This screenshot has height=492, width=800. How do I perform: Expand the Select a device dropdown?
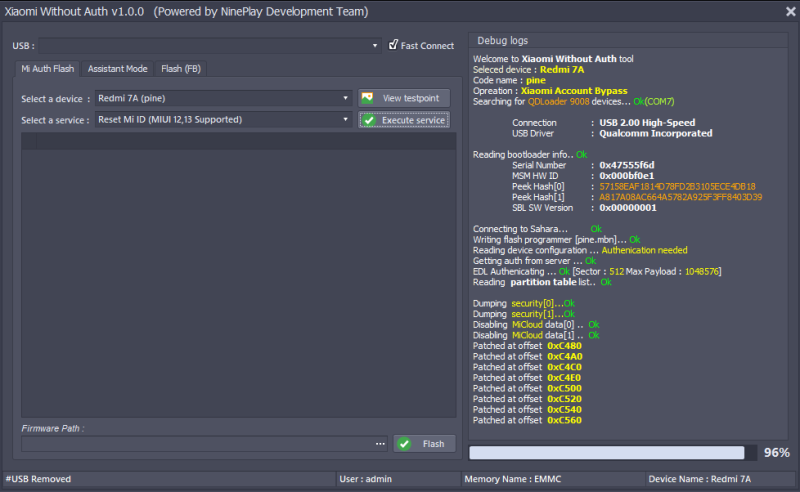pos(345,98)
